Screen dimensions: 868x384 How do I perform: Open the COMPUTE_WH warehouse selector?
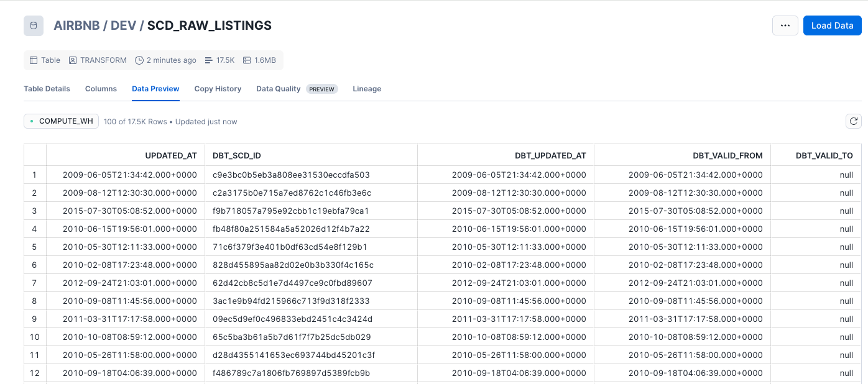tap(61, 121)
